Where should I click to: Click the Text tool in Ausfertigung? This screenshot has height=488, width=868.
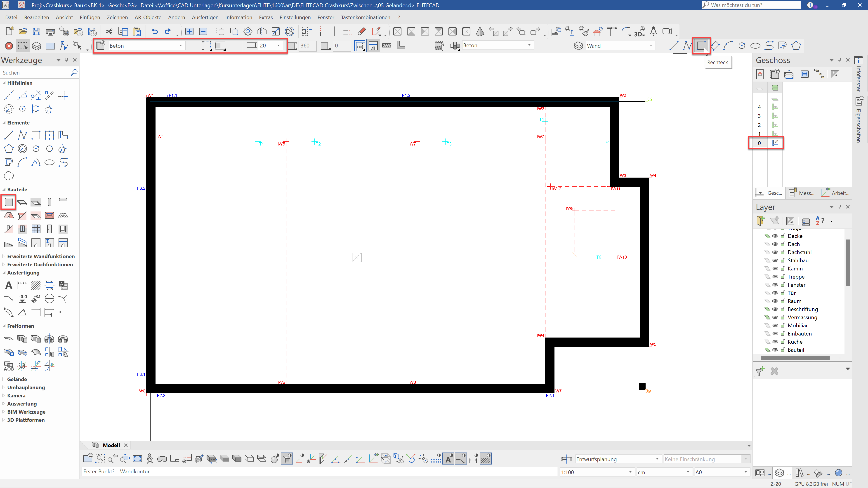pyautogui.click(x=9, y=285)
